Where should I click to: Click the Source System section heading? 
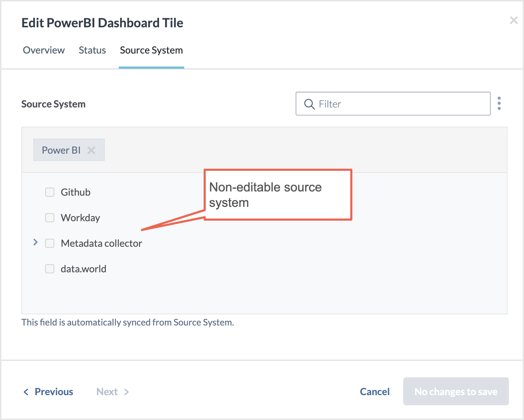54,104
